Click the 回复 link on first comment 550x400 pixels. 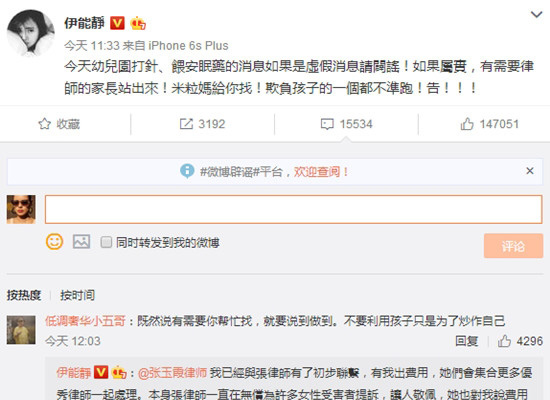467,341
